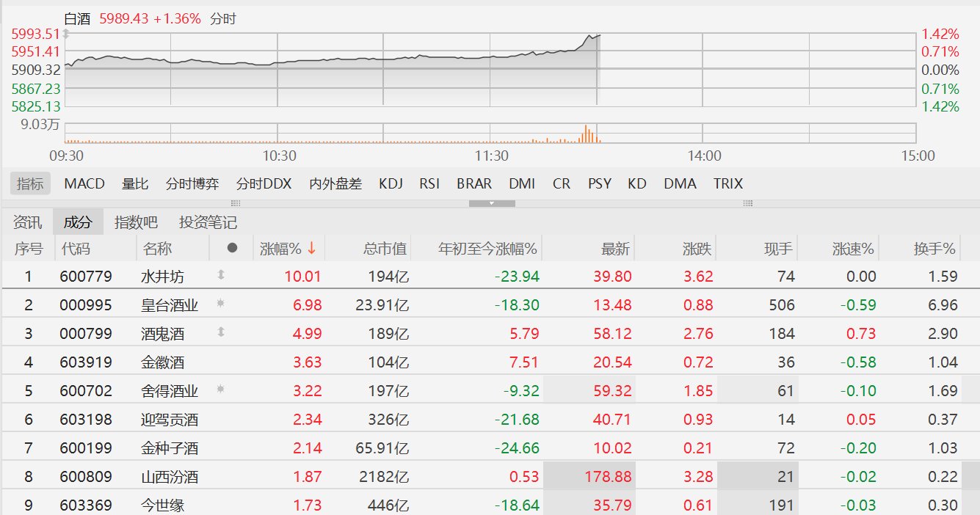This screenshot has width=980, height=515.
Task: Sort the list by 总市值 column
Action: click(385, 249)
